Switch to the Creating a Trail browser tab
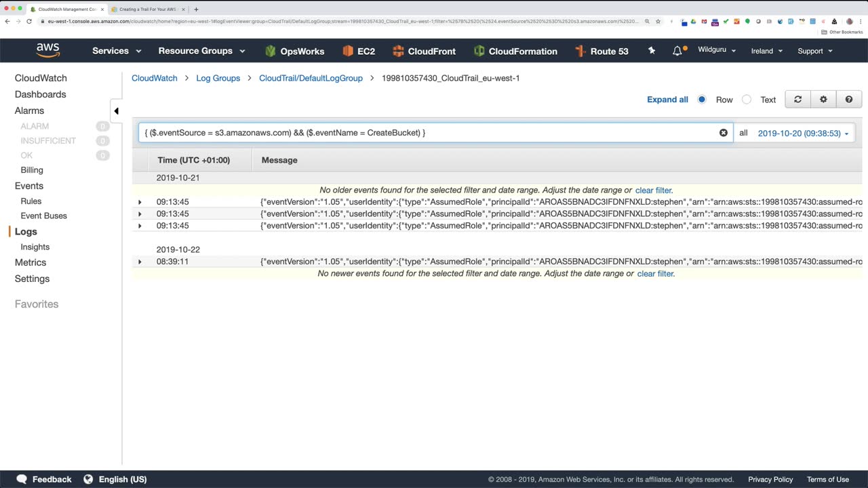The image size is (868, 488). pos(147,9)
